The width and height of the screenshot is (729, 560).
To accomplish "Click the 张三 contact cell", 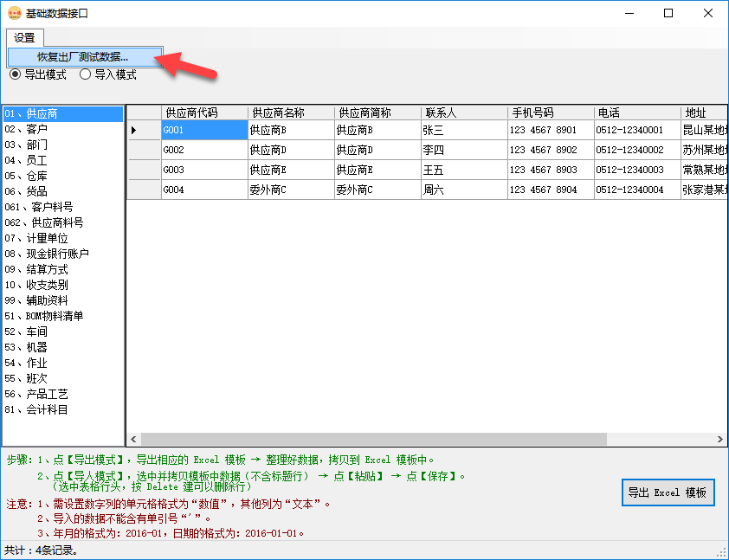I will click(463, 130).
